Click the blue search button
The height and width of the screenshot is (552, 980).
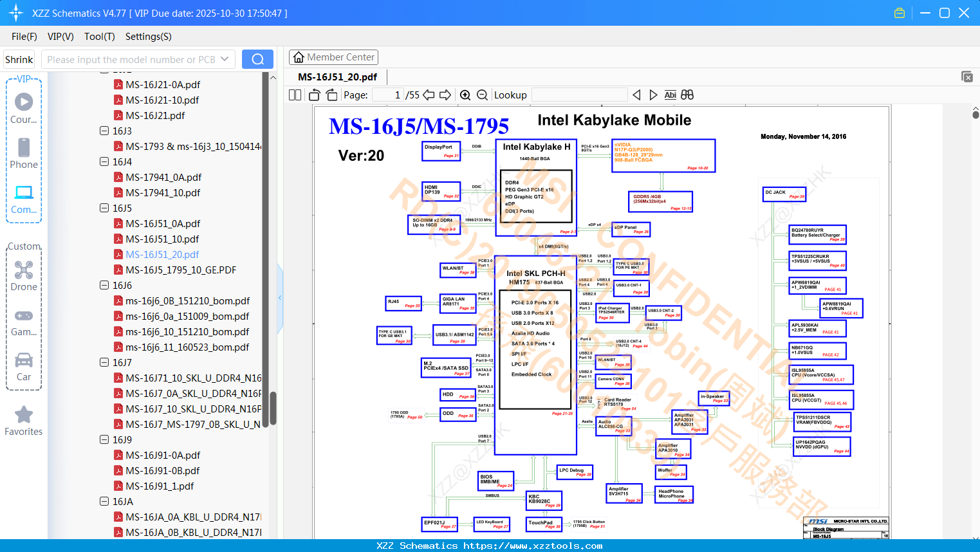(257, 59)
